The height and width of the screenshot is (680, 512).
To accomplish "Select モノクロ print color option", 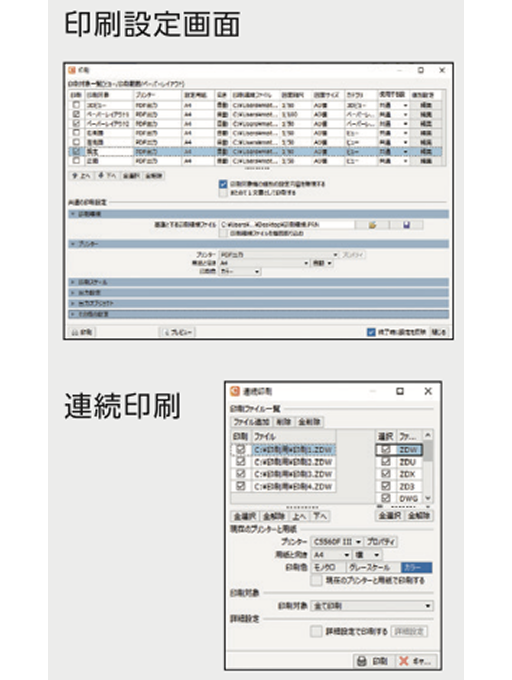I will [328, 567].
